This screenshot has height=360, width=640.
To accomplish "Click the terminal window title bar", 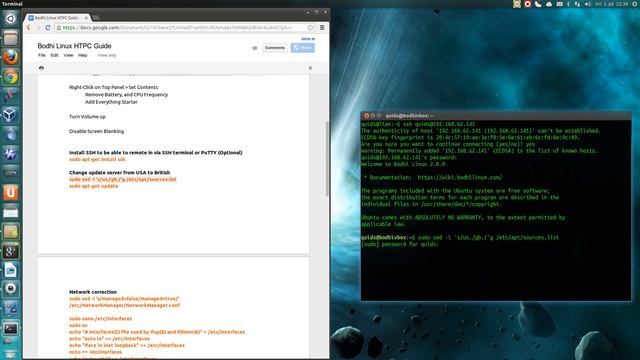I will 496,116.
